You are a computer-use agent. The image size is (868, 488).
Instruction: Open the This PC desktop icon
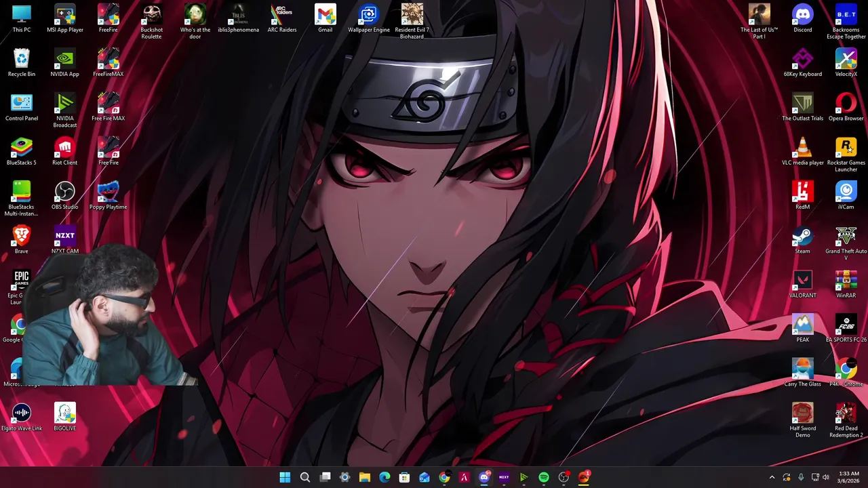click(x=22, y=18)
